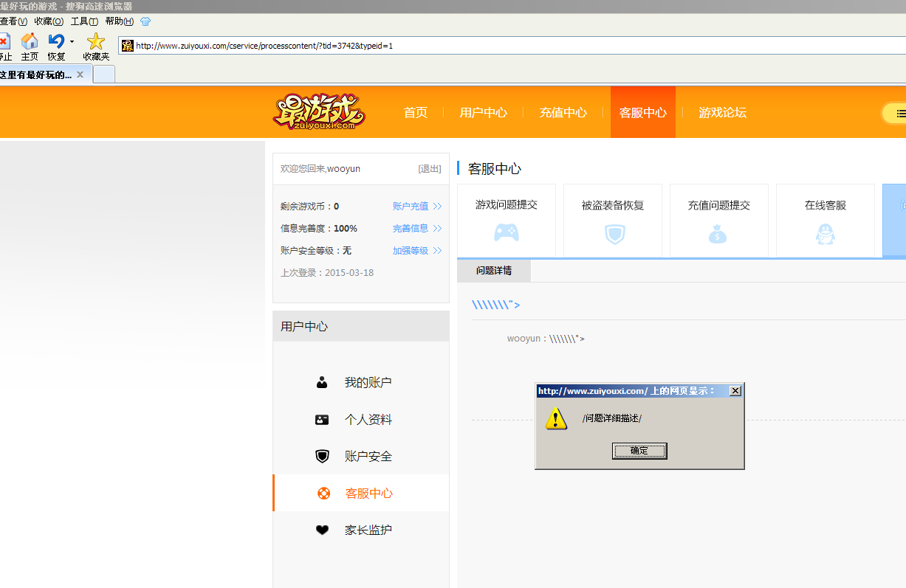
Task: Close the alert dialog with the X button
Action: tap(735, 391)
